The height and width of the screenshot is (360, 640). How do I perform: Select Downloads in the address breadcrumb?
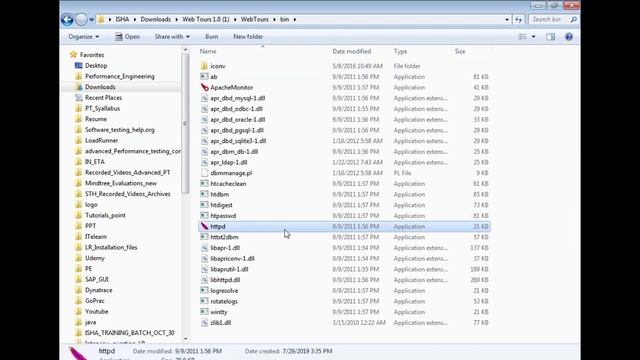[156, 20]
